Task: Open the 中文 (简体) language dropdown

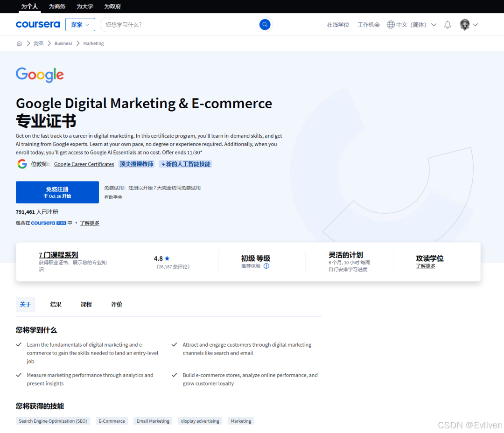Action: (x=412, y=25)
